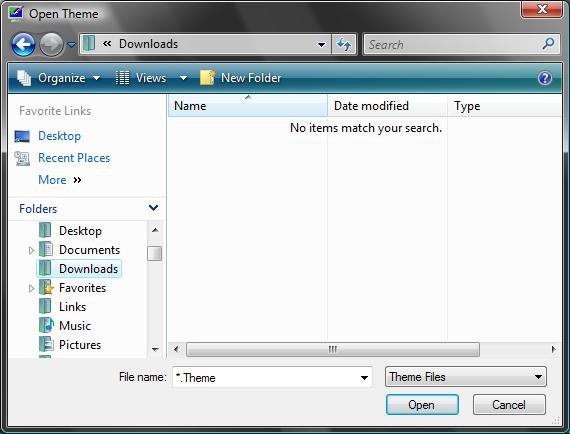
Task: Click the Cancel button
Action: tap(509, 405)
